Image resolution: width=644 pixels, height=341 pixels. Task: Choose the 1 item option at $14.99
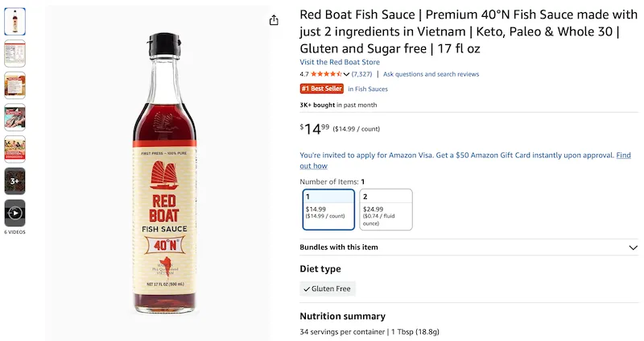(328, 209)
